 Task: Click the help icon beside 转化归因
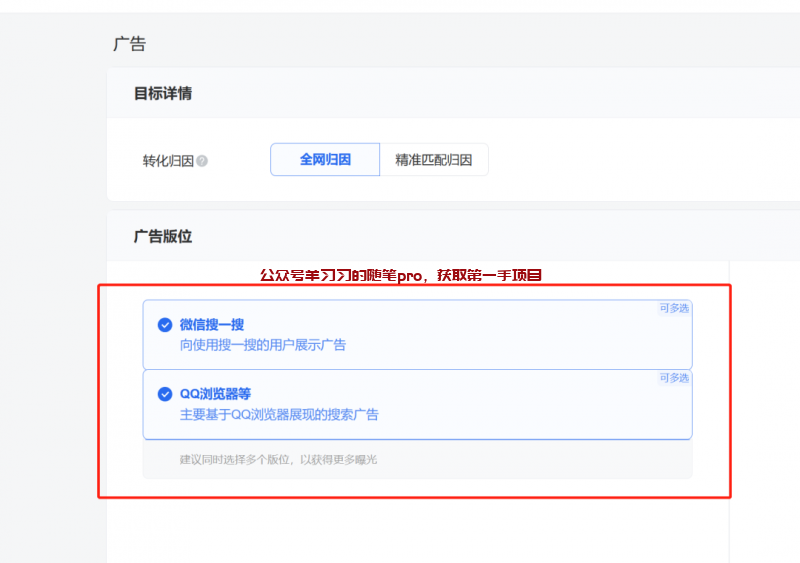(202, 160)
